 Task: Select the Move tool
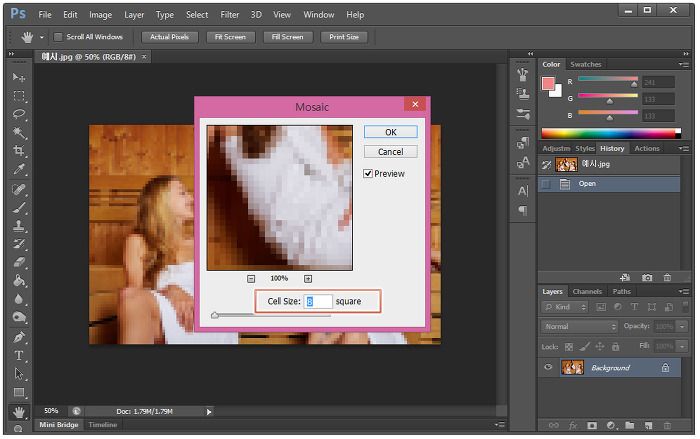coord(19,77)
